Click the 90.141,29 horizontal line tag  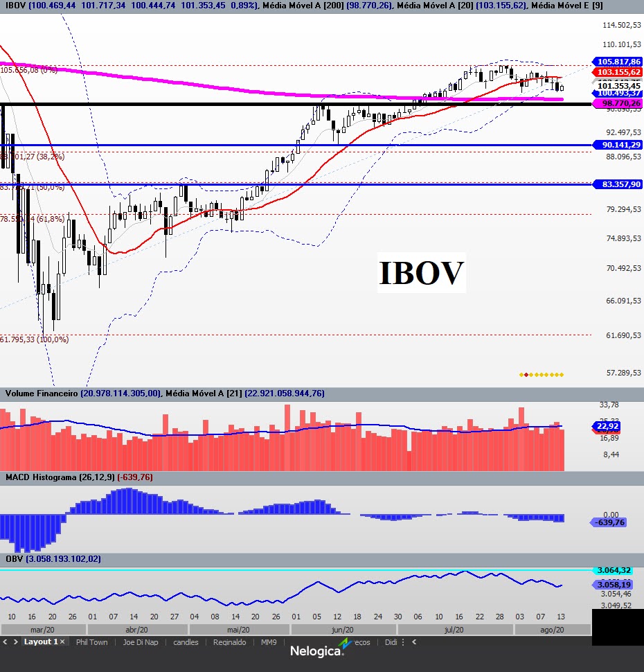617,145
